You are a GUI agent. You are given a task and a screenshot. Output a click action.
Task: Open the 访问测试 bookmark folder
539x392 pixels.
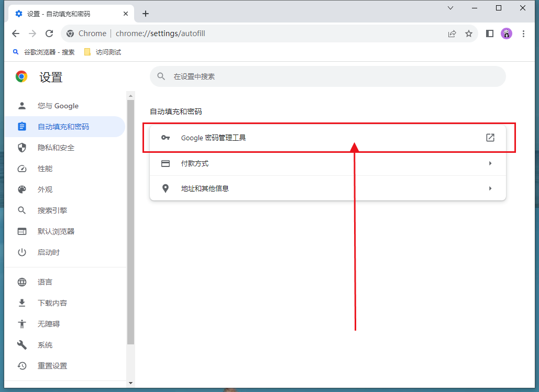pyautogui.click(x=103, y=52)
